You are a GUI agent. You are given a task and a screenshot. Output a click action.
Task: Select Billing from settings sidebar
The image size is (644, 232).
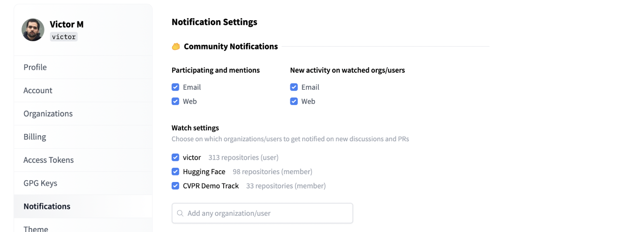click(x=35, y=137)
